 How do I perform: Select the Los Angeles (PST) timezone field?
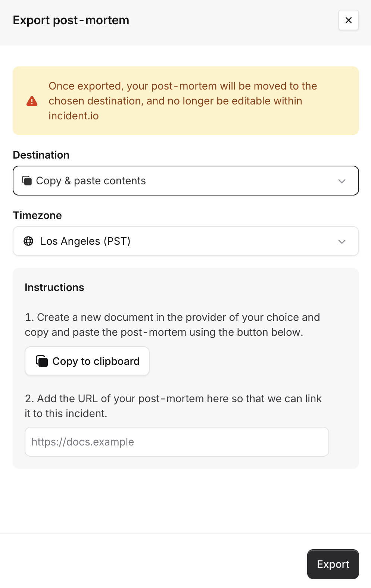point(185,241)
